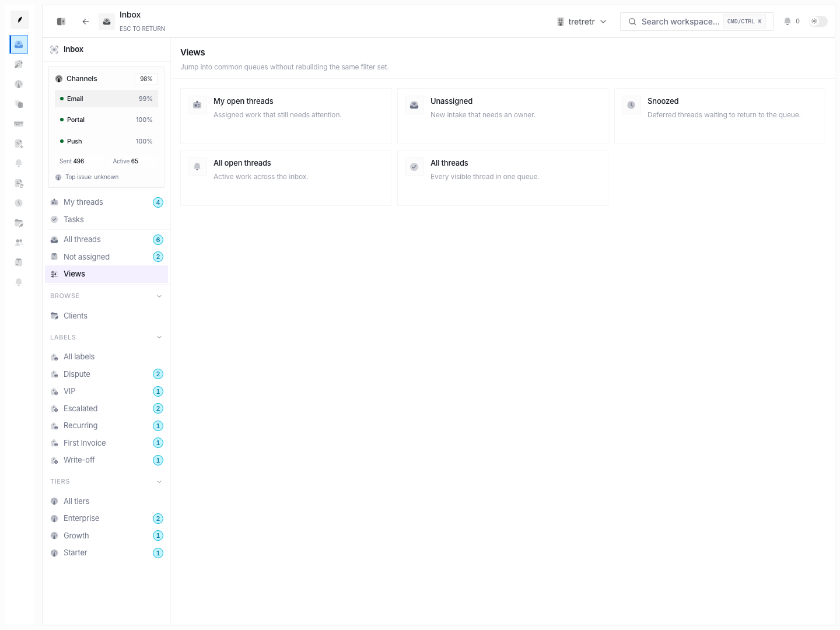Filter by the Recurring label
Viewport: 840px width, 630px height.
(x=106, y=426)
